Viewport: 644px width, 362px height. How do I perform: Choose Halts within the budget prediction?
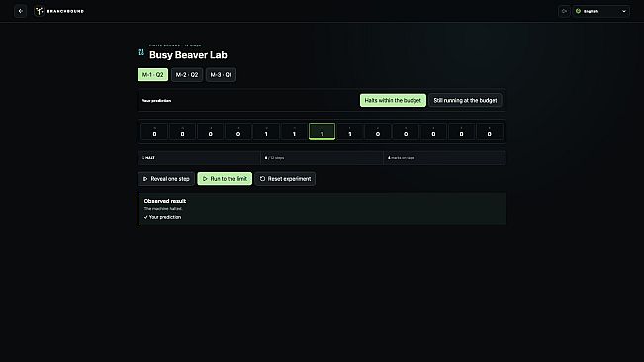tap(393, 100)
